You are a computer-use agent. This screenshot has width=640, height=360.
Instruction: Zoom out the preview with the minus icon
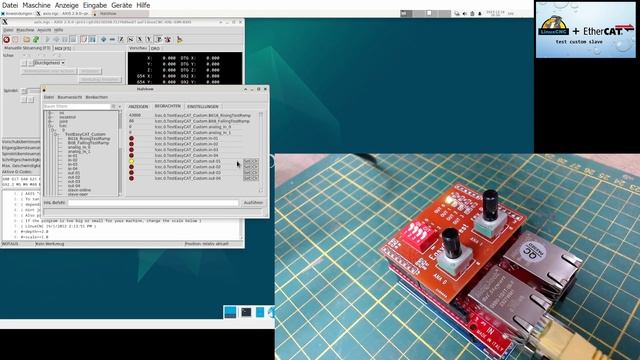[x=112, y=40]
